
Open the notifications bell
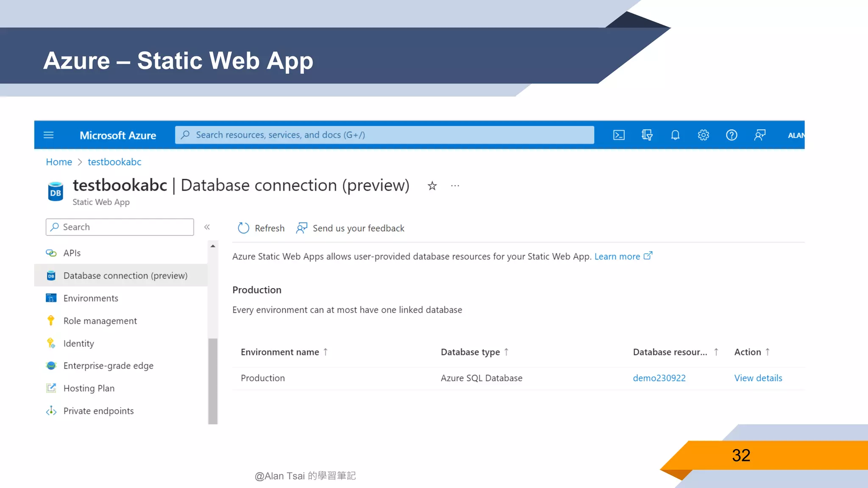pos(675,135)
